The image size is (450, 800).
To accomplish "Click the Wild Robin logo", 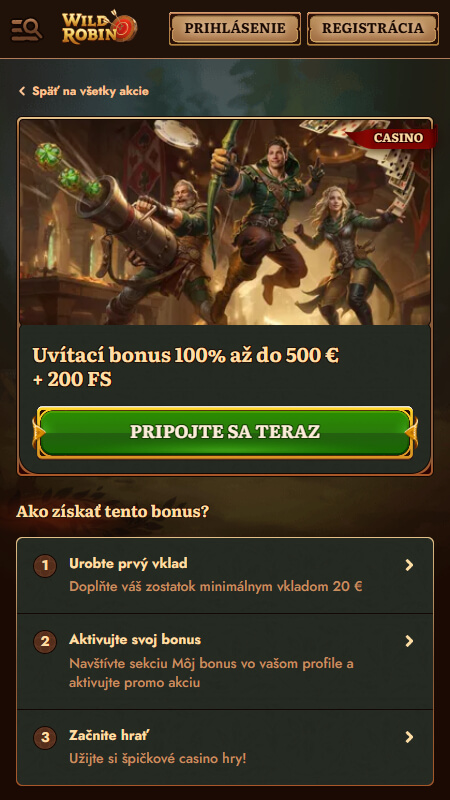I will pyautogui.click(x=99, y=29).
